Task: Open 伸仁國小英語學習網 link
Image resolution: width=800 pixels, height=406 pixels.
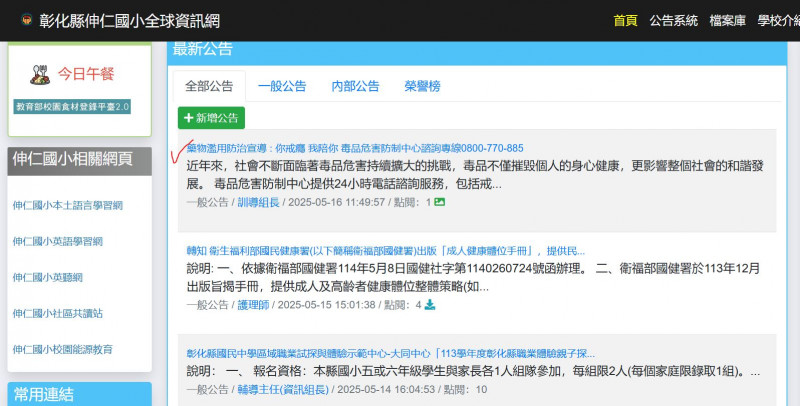Action: (x=58, y=241)
